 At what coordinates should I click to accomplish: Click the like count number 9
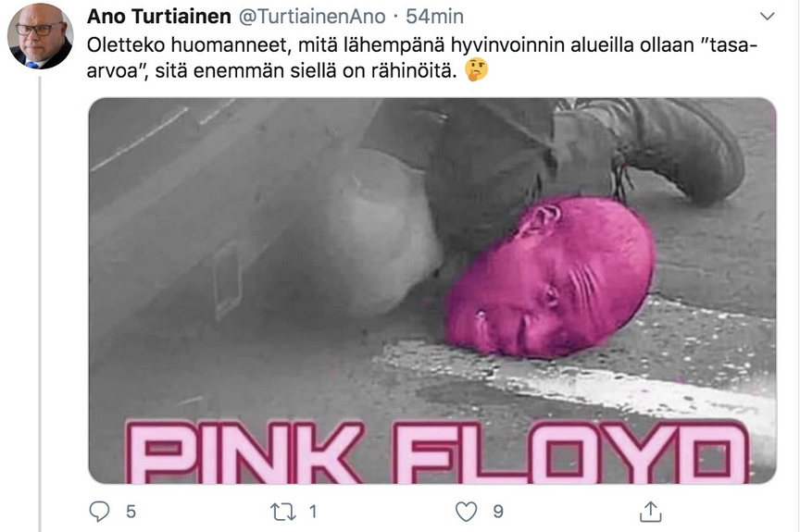pos(498,512)
